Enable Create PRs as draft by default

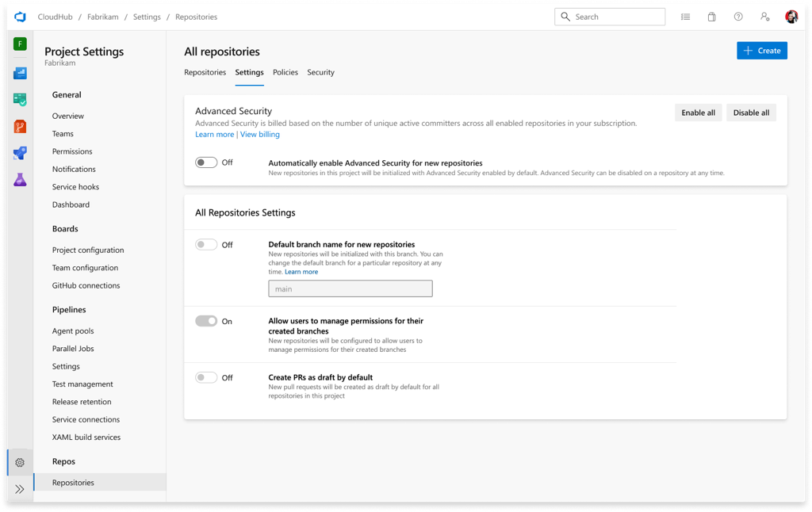point(206,376)
